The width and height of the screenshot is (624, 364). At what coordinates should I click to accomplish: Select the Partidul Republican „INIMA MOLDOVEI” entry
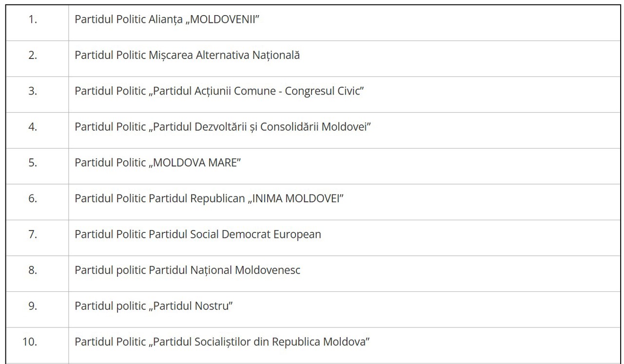210,199
